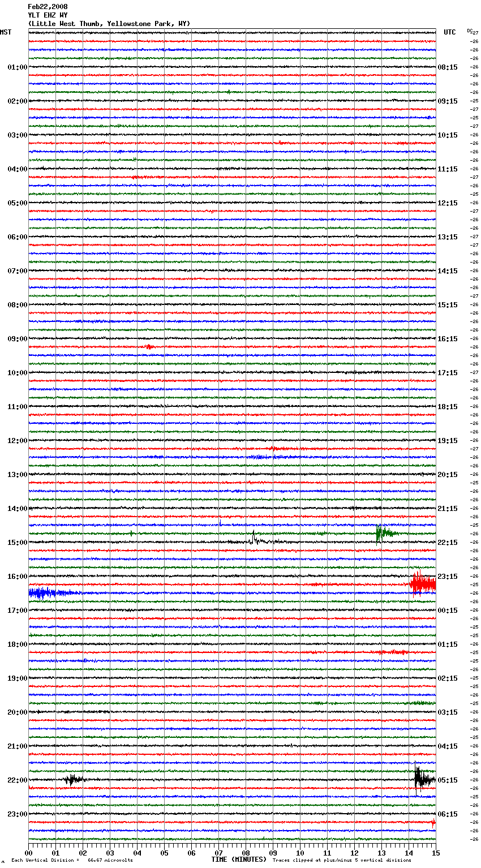Click the 18:15 UTC time label
The image size is (481, 868).
pyautogui.click(x=448, y=407)
